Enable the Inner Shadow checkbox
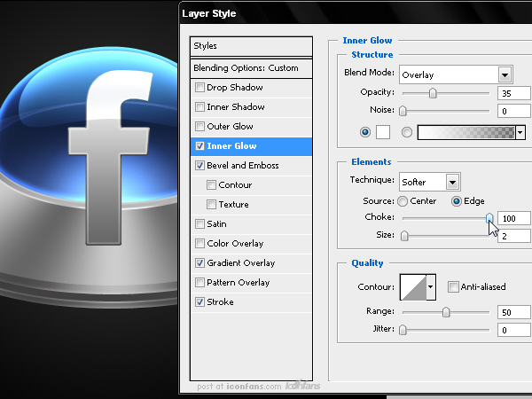This screenshot has height=399, width=532. (x=199, y=107)
